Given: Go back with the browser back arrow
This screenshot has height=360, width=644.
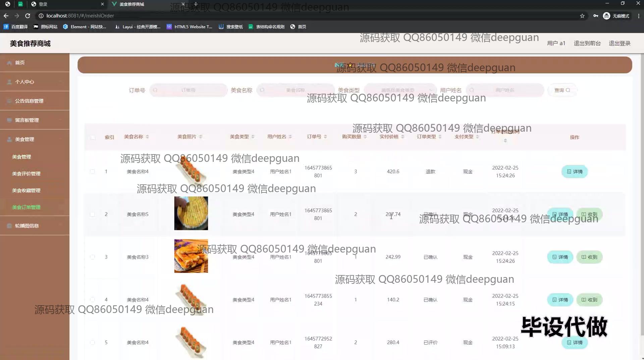Looking at the screenshot, I should [x=6, y=16].
